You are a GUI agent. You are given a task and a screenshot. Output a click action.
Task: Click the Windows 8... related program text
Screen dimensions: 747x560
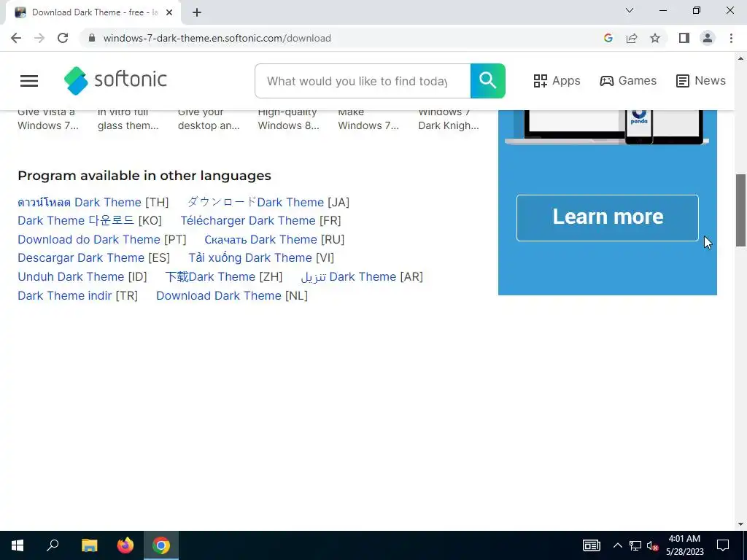[288, 125]
